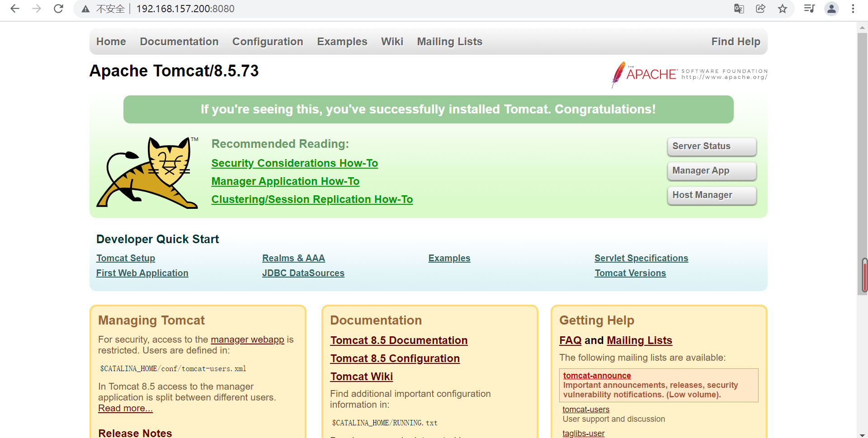Open the tomcat-users mailing list link
This screenshot has height=438, width=868.
(x=586, y=410)
